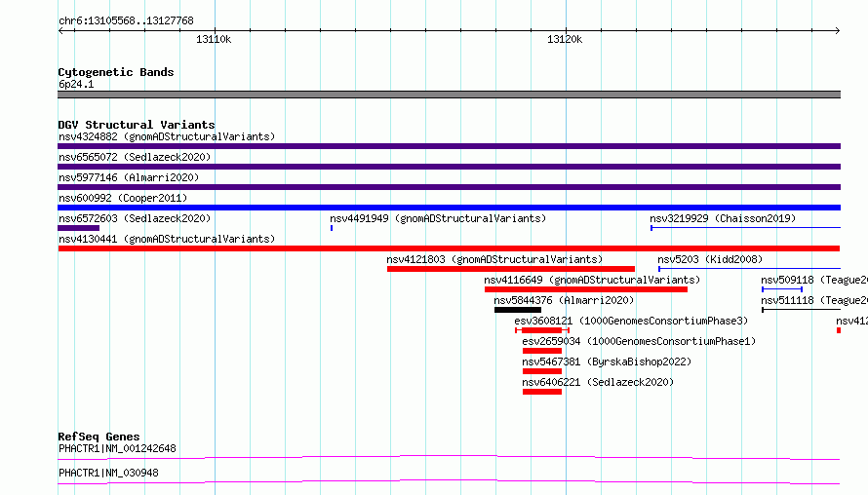Click the magenta PHACTR1 NM_030948 transcript line
The width and height of the screenshot is (868, 495).
[449, 481]
